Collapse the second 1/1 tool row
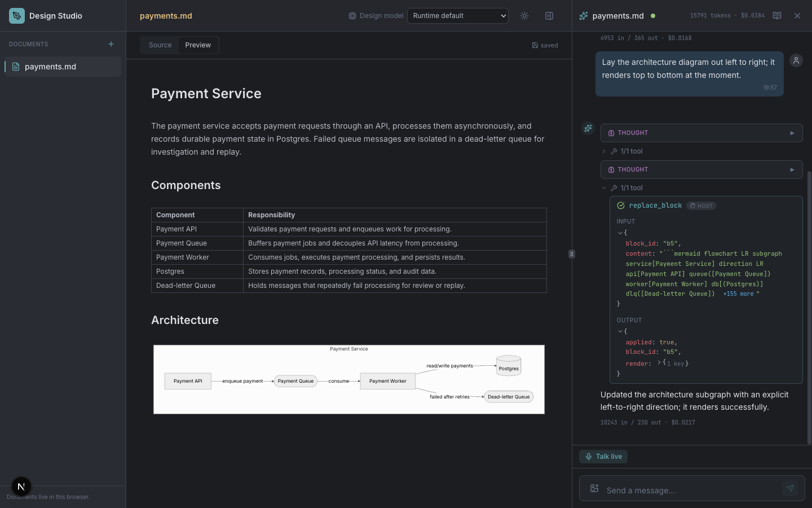 click(x=623, y=188)
